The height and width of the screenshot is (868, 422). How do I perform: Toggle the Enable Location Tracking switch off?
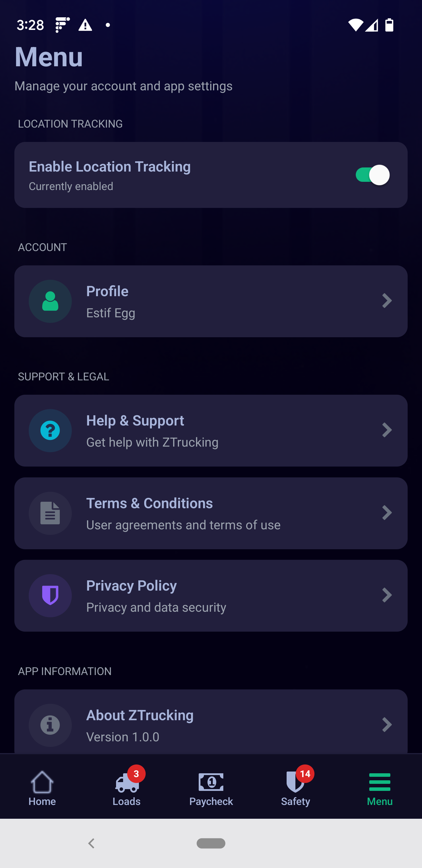pos(372,175)
